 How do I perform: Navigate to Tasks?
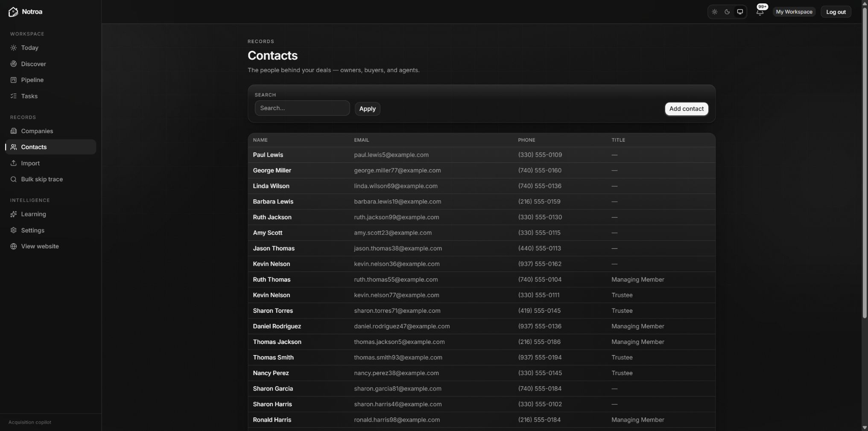pos(51,96)
